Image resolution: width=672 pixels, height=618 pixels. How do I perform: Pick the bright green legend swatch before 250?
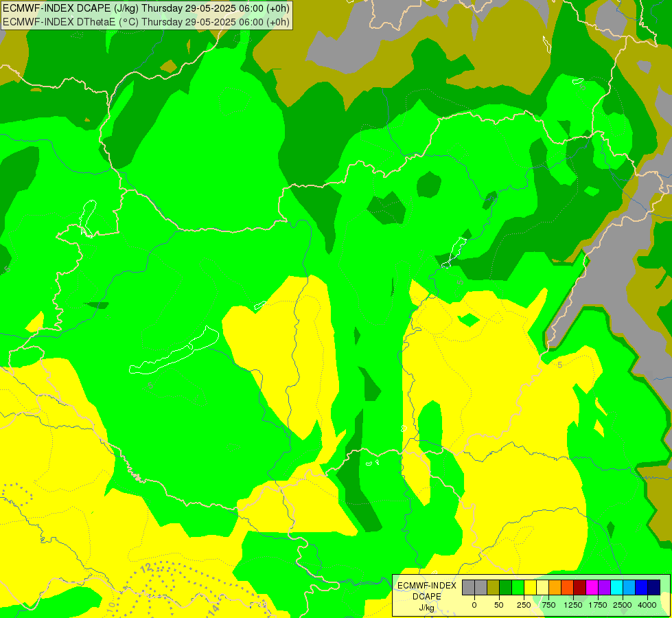pyautogui.click(x=518, y=587)
